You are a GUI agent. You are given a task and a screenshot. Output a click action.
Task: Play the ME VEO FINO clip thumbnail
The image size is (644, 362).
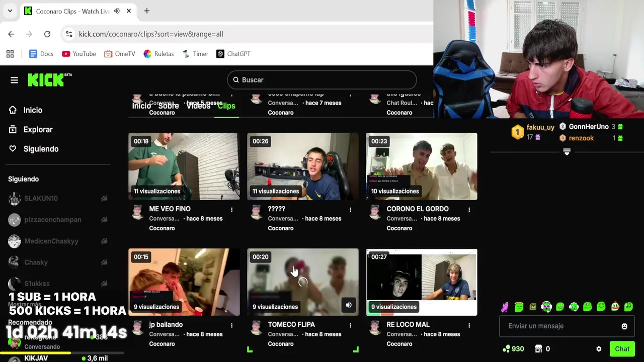pyautogui.click(x=184, y=166)
